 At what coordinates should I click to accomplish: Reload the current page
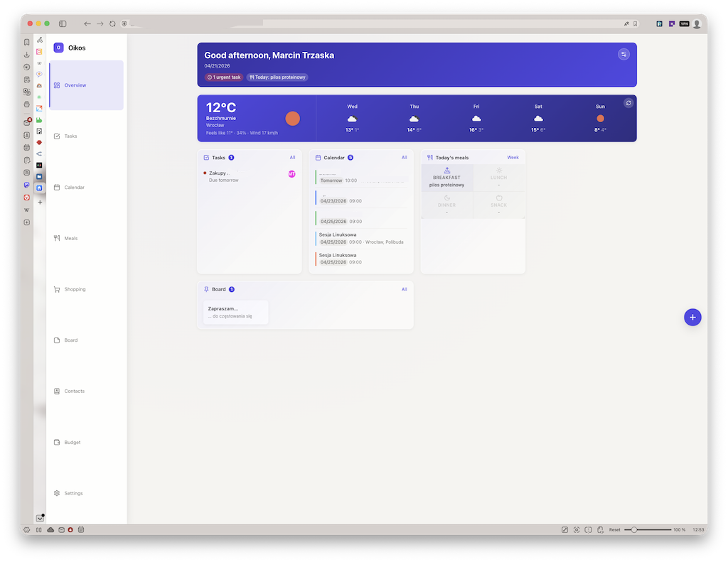112,23
